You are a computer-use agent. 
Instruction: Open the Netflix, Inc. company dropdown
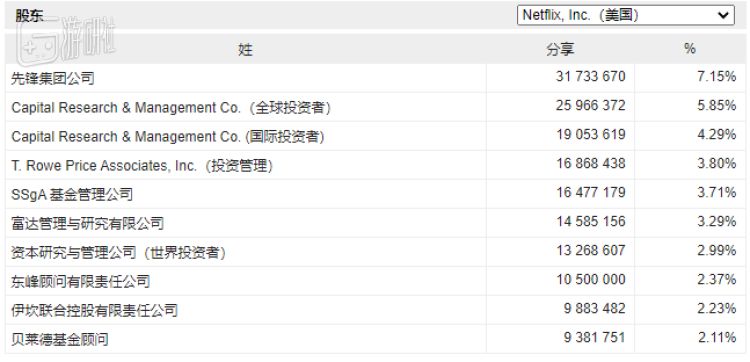click(626, 15)
